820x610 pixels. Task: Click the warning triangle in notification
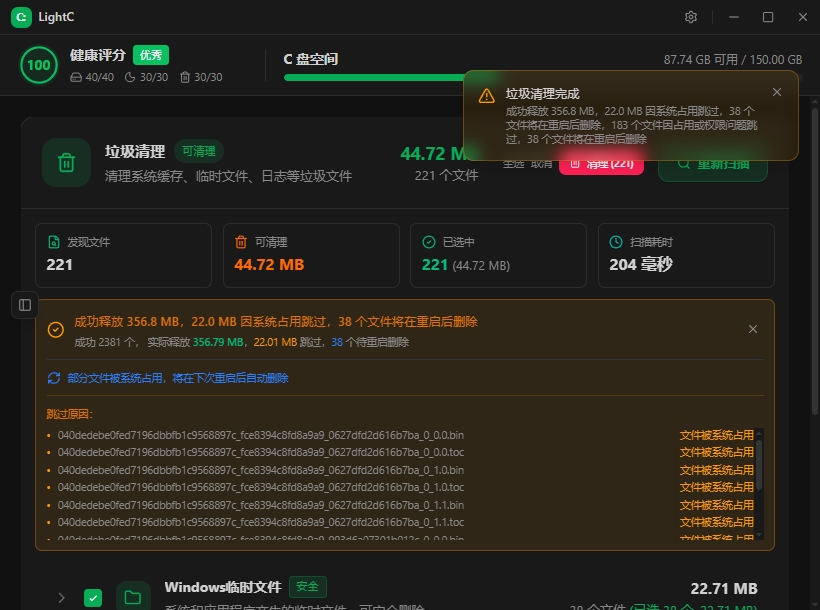click(x=486, y=96)
